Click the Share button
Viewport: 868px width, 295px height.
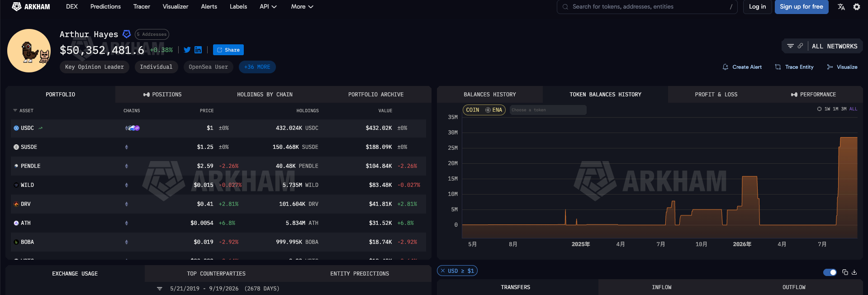[228, 50]
